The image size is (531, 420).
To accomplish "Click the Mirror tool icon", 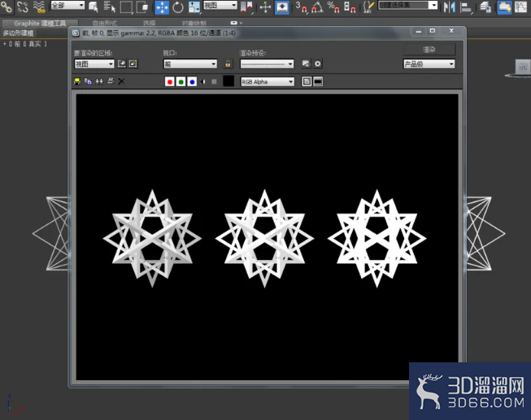I will (x=450, y=7).
